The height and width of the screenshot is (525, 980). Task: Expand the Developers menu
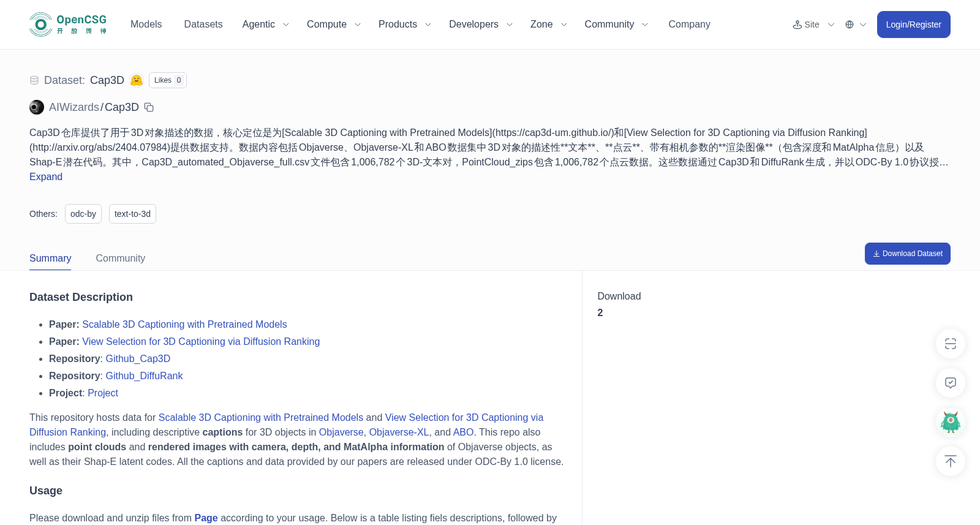pyautogui.click(x=481, y=25)
